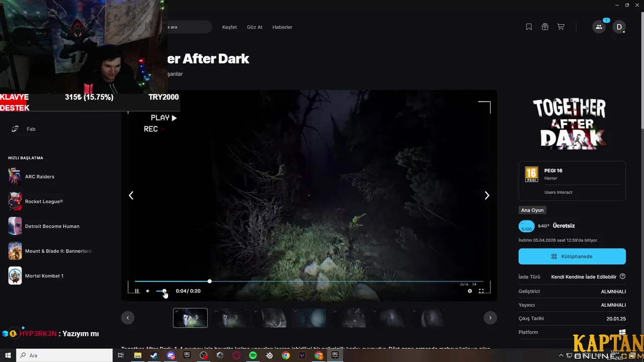Open the Windows Start menu
This screenshot has width=644, height=362.
pyautogui.click(x=8, y=355)
